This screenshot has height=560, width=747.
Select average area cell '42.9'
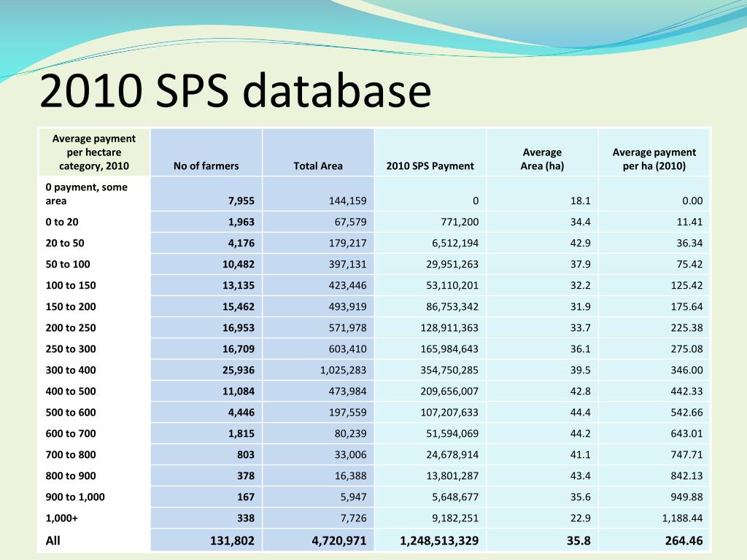tap(580, 244)
